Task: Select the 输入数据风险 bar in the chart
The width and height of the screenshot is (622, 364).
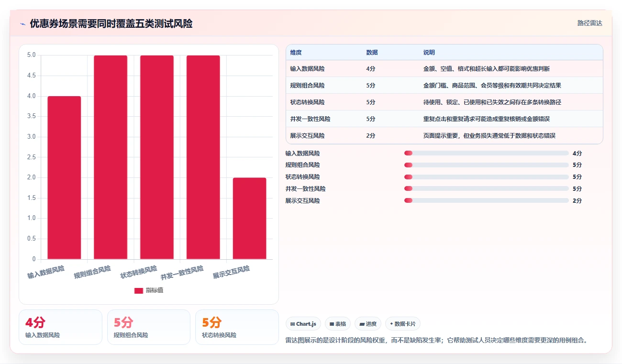Action: 64,177
